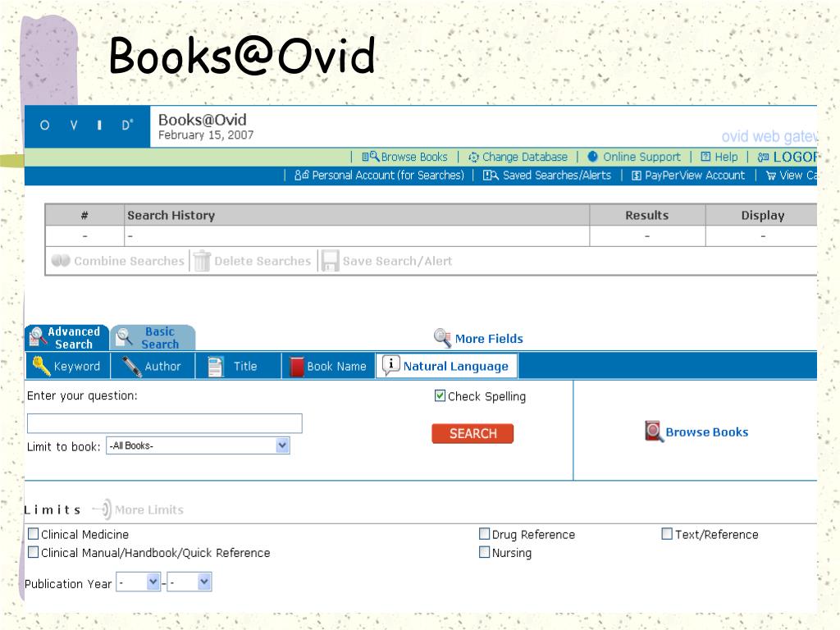Select the Nursing checkbox
This screenshot has width=840, height=630.
coord(484,552)
